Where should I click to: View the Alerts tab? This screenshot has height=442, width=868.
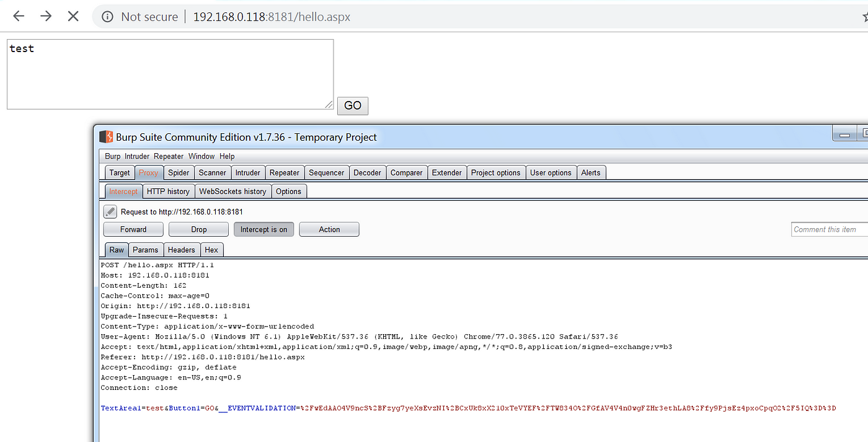pyautogui.click(x=591, y=173)
